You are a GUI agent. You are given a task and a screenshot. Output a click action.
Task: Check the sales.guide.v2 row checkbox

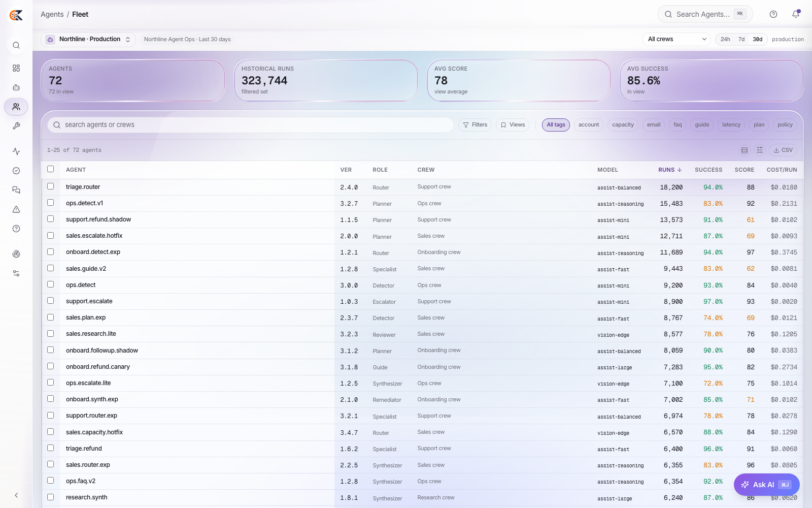tap(50, 268)
